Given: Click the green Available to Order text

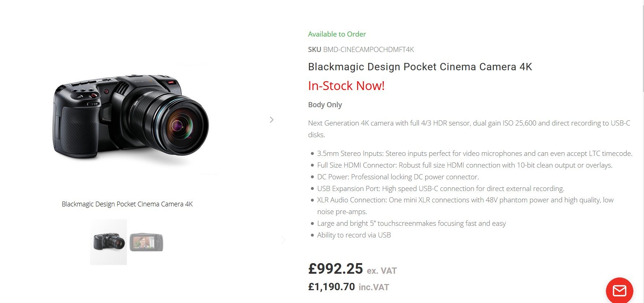Looking at the screenshot, I should (337, 34).
